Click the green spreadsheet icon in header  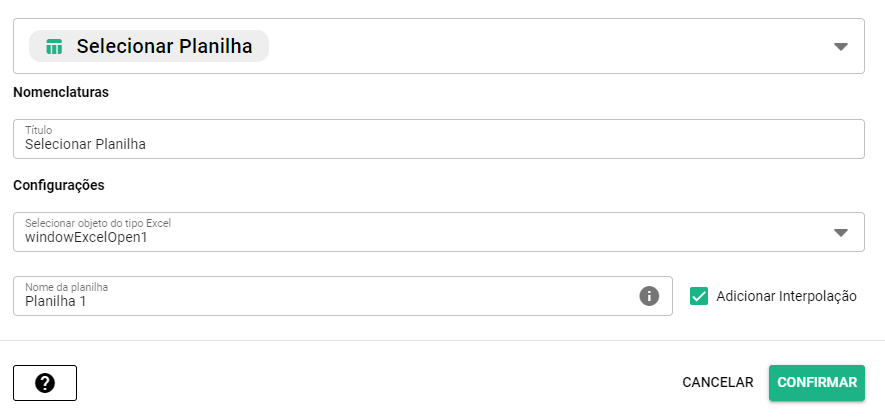click(x=54, y=46)
